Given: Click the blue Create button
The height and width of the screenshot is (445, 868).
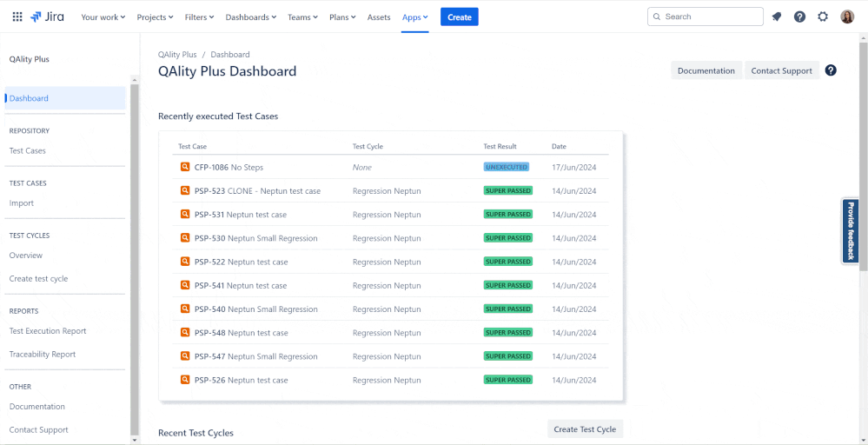Looking at the screenshot, I should 460,17.
